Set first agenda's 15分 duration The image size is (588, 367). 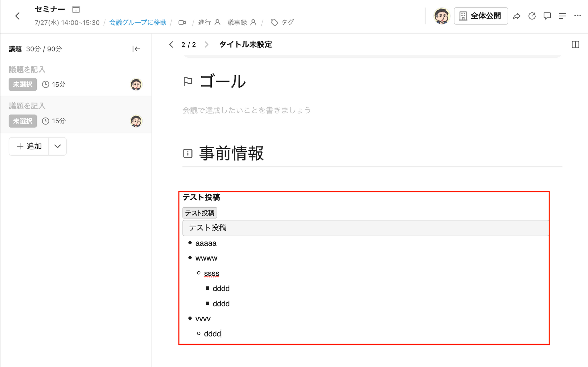(x=54, y=85)
